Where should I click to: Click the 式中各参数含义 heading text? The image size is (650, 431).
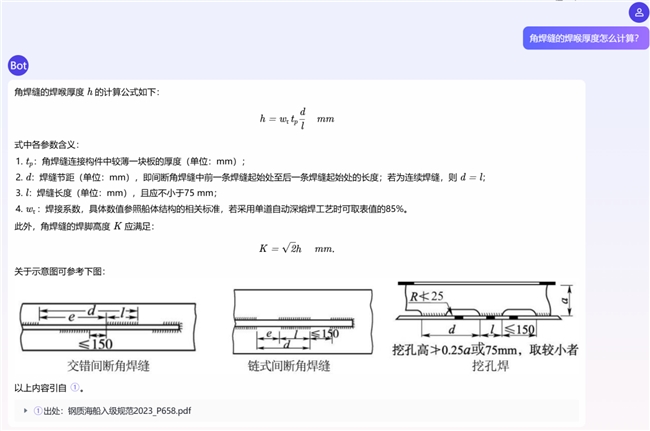pyautogui.click(x=54, y=145)
